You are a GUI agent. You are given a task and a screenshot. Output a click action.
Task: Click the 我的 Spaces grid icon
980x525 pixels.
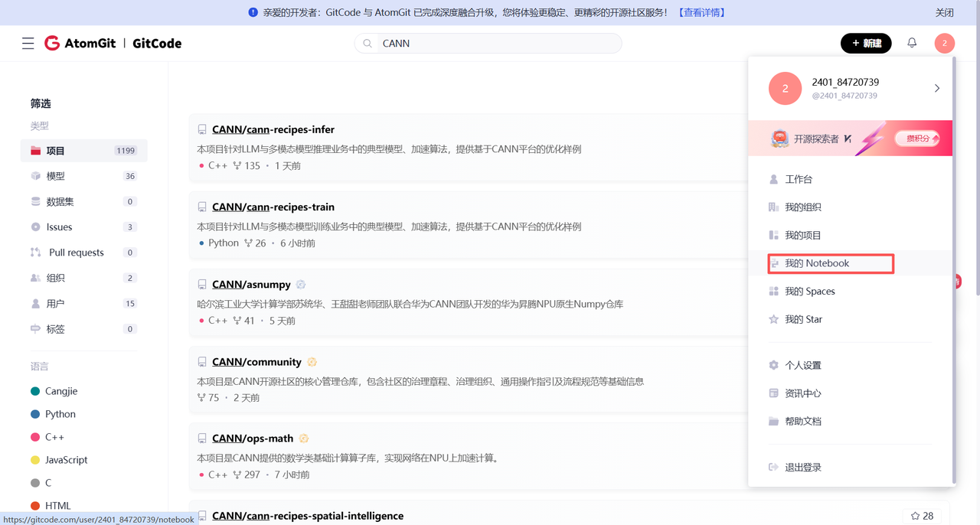click(x=773, y=292)
